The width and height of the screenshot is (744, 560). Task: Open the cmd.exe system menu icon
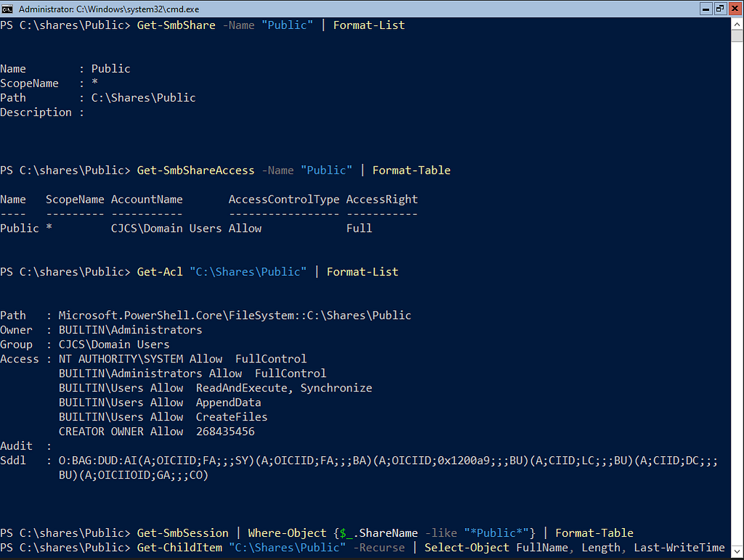pyautogui.click(x=7, y=9)
